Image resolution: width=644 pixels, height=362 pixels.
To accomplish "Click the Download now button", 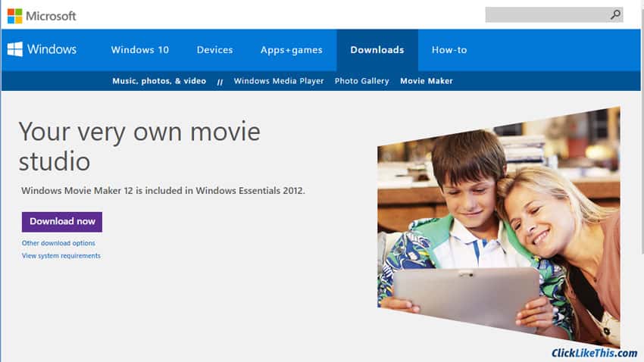I will click(x=62, y=222).
